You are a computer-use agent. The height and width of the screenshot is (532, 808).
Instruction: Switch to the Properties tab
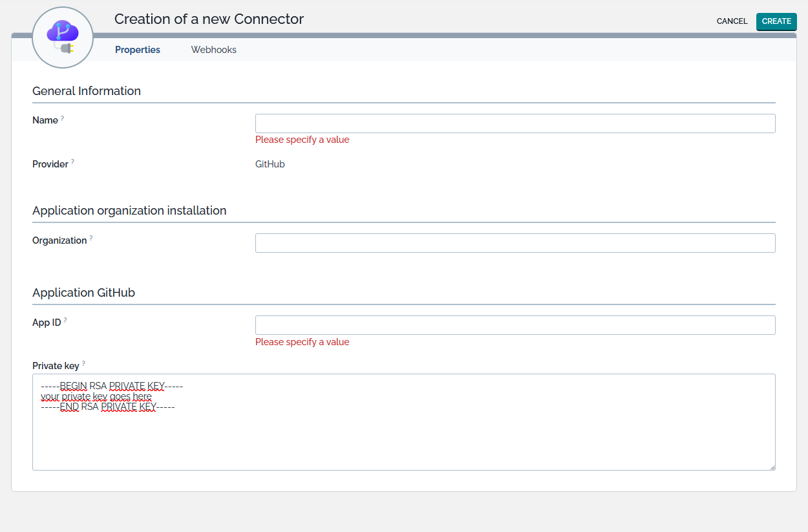tap(138, 50)
